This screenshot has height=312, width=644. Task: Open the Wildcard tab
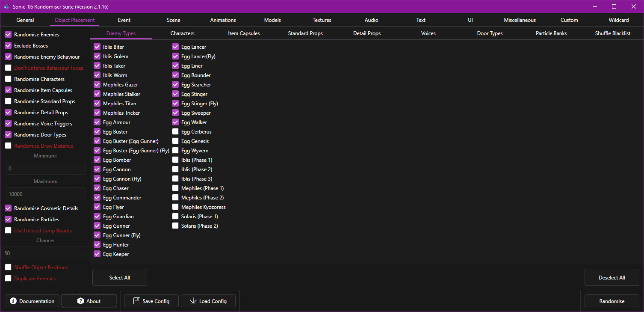click(x=618, y=20)
